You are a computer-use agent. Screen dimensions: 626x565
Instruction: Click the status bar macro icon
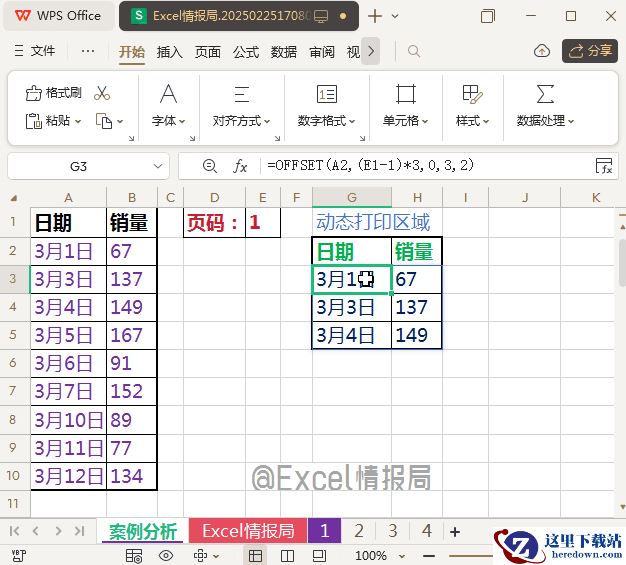pos(18,556)
